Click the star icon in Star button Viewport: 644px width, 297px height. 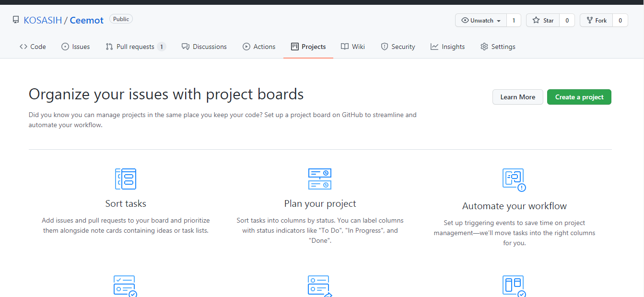(x=536, y=20)
